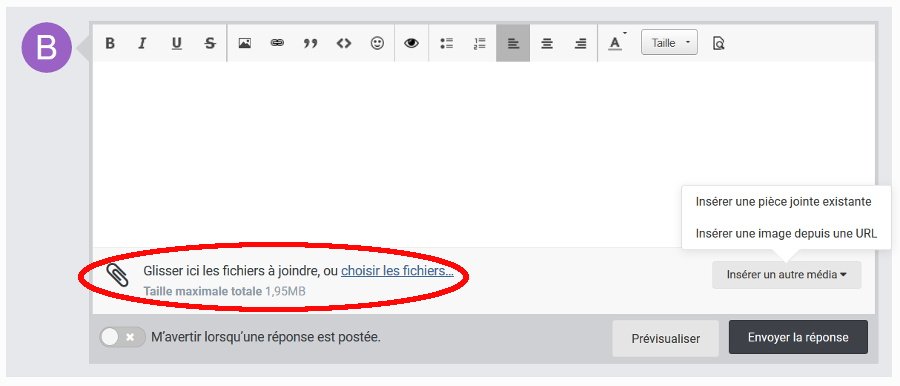Apply strikethrough formatting
Viewport: 900px width, 386px height.
tap(211, 43)
